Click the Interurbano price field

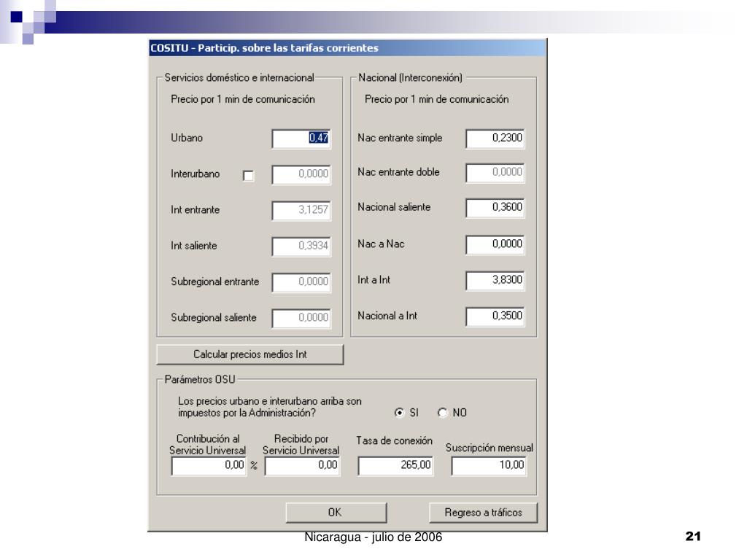301,174
